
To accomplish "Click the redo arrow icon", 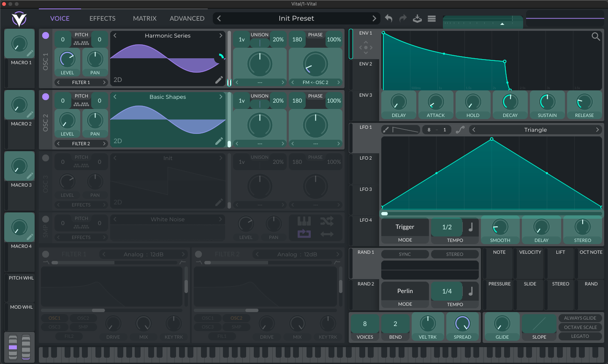I will coord(403,18).
